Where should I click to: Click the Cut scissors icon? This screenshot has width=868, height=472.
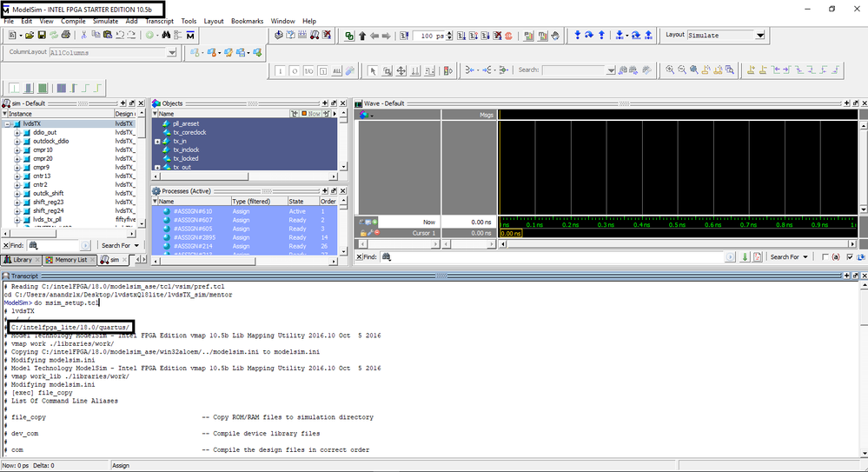pos(84,35)
